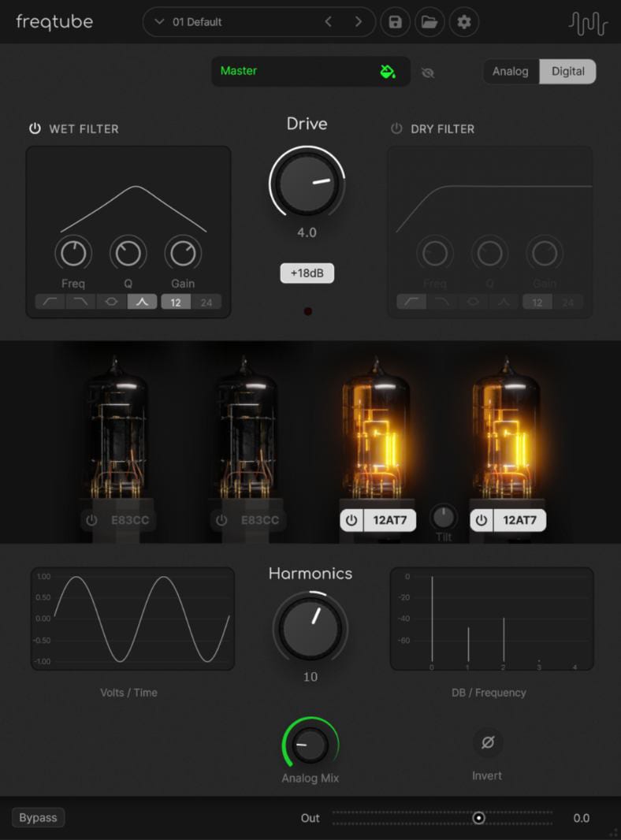The width and height of the screenshot is (621, 840).
Task: Go to the next preset with right chevron
Action: tap(359, 22)
